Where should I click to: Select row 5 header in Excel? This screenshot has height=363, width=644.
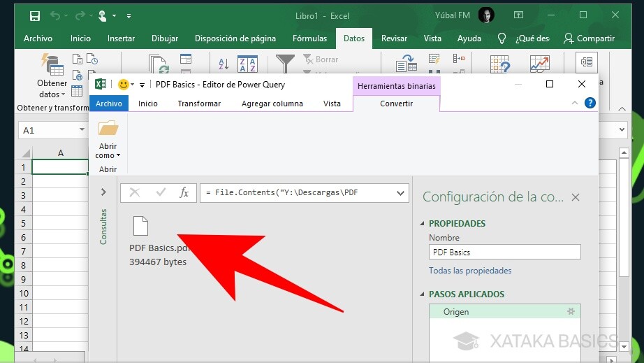24,223
